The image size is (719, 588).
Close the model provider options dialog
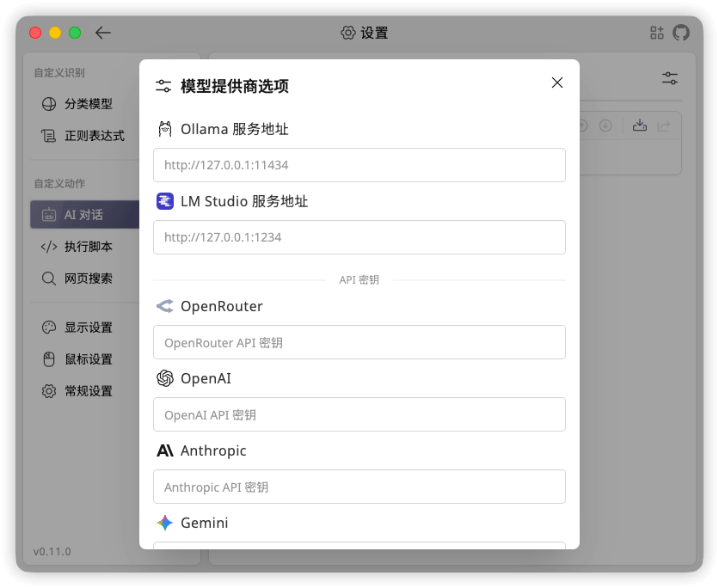click(556, 83)
